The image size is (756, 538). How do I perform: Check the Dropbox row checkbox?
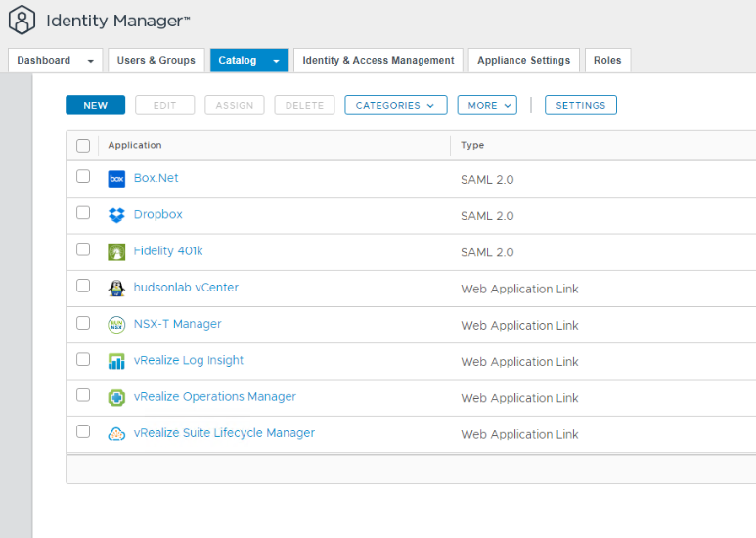[x=83, y=212]
